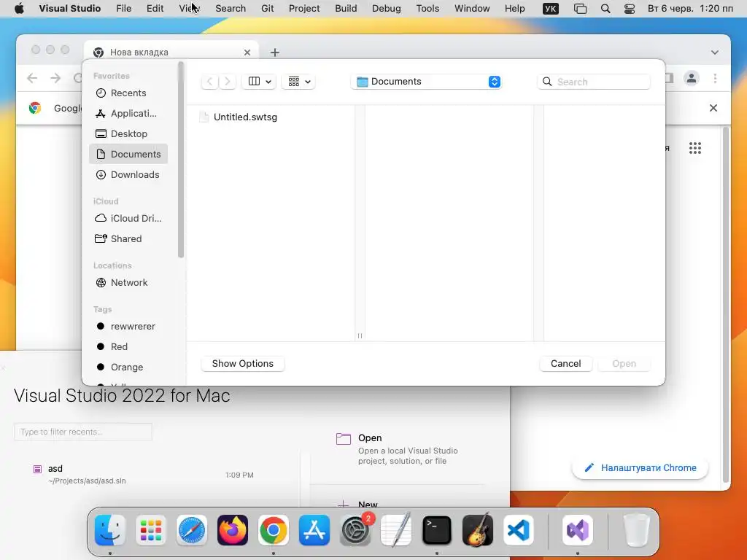The image size is (747, 560).
Task: Open the column view mode dropdown
Action: (259, 82)
